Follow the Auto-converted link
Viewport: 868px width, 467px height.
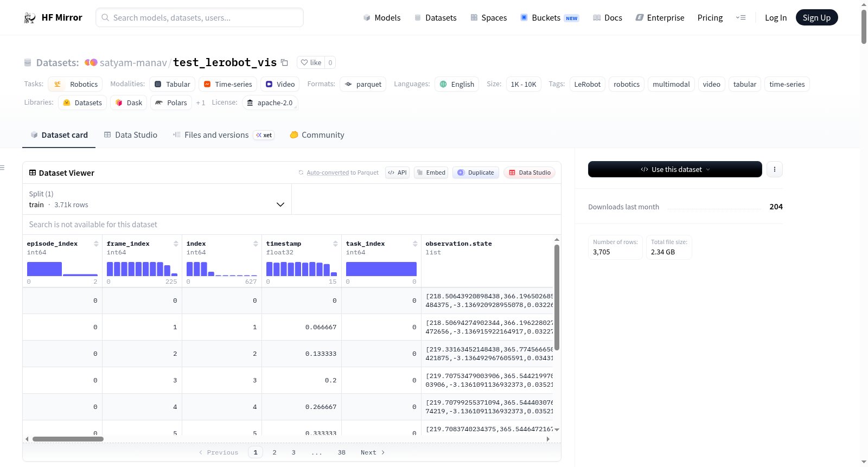pyautogui.click(x=328, y=172)
